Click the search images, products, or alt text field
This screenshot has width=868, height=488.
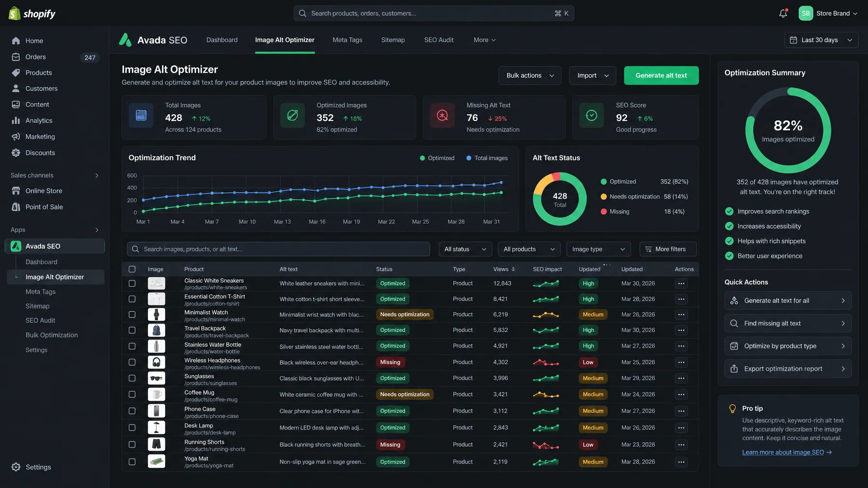[x=279, y=249]
